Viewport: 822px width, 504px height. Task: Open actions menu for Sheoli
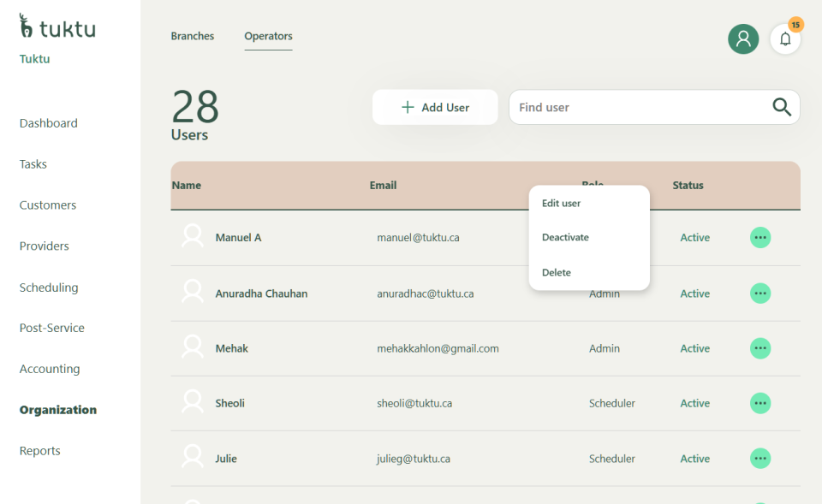[759, 403]
